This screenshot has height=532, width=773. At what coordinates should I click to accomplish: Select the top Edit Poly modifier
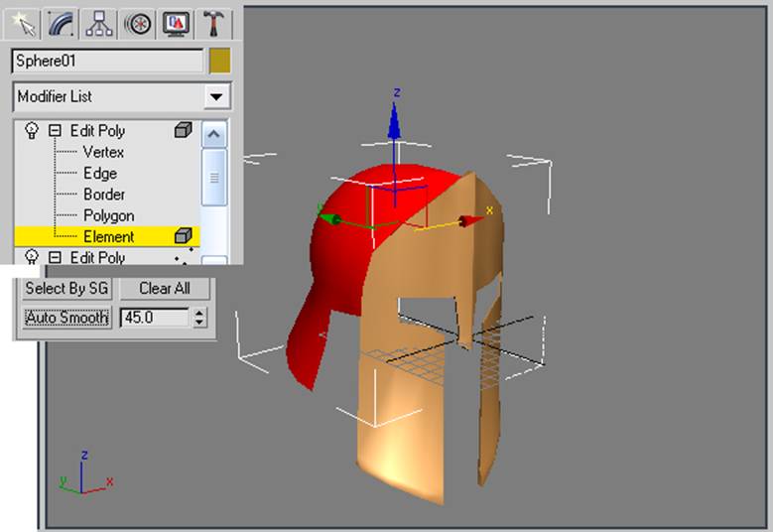click(97, 131)
